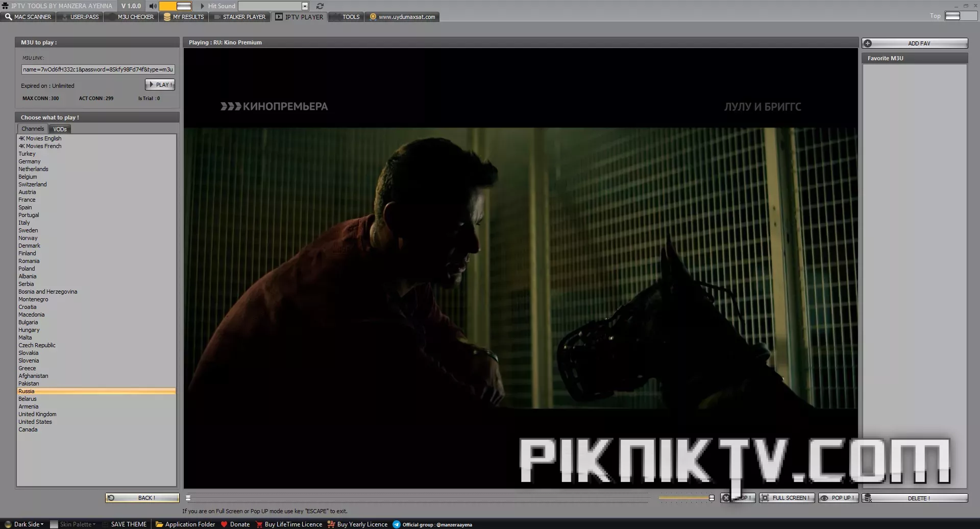Switch to the VODs tab

click(x=60, y=129)
